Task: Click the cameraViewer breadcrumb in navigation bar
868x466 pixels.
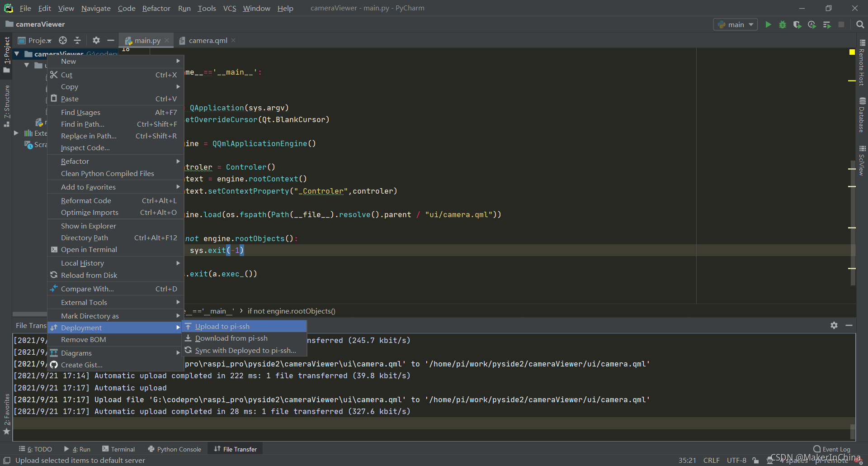Action: point(35,24)
